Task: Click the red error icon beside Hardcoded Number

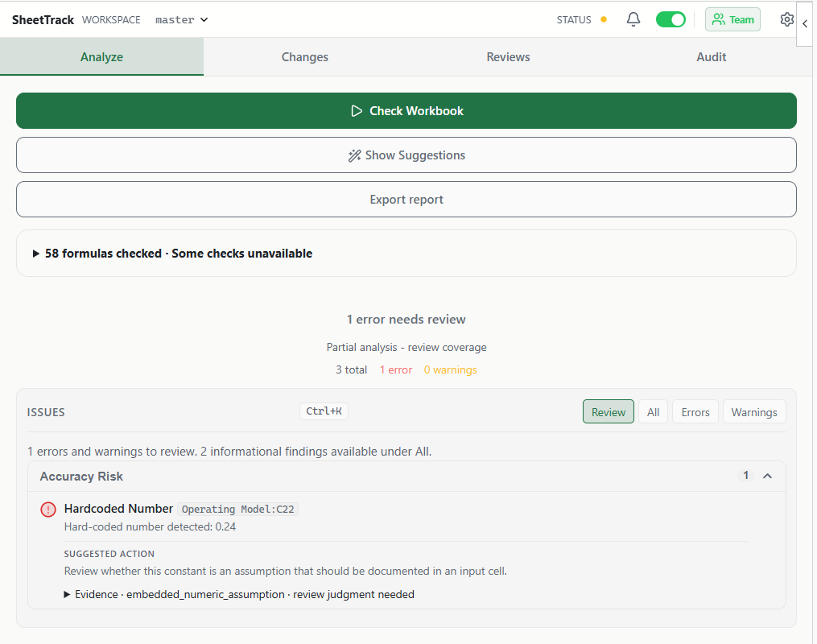Action: click(x=48, y=509)
